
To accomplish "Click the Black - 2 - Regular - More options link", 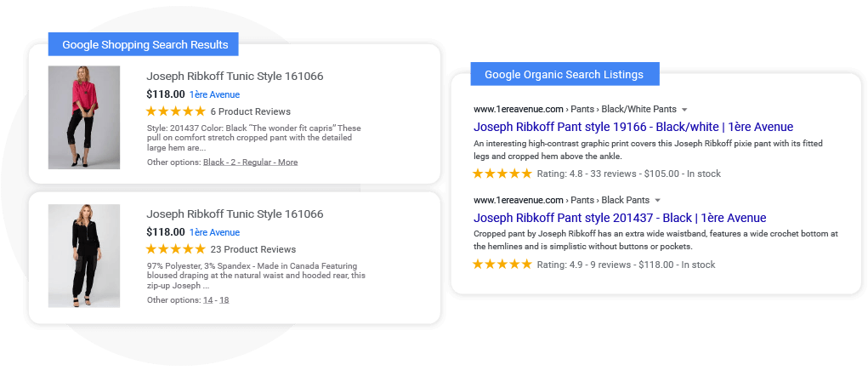I will click(x=250, y=162).
